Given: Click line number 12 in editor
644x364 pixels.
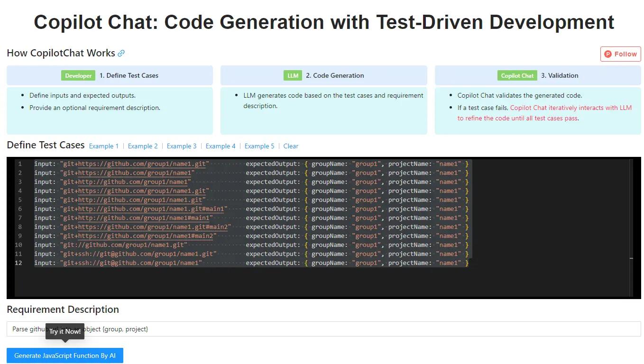Looking at the screenshot, I should click(x=18, y=263).
